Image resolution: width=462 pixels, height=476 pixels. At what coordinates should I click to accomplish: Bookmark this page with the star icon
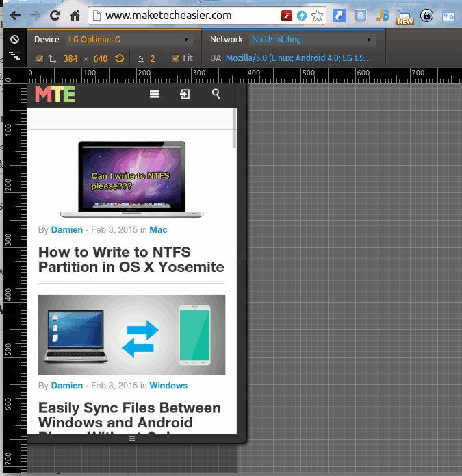tap(317, 15)
